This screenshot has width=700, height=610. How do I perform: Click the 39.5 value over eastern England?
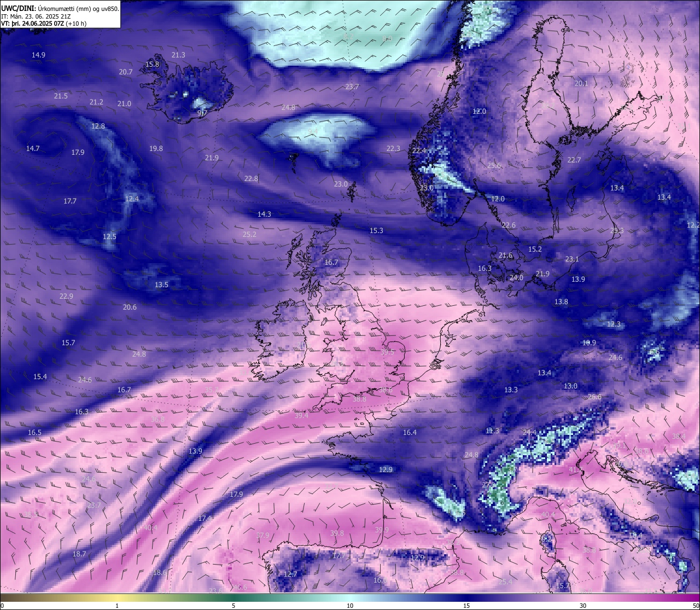pos(387,352)
